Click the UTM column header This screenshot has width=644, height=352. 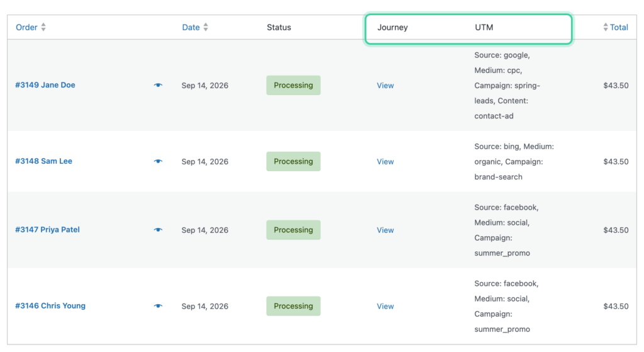click(484, 27)
